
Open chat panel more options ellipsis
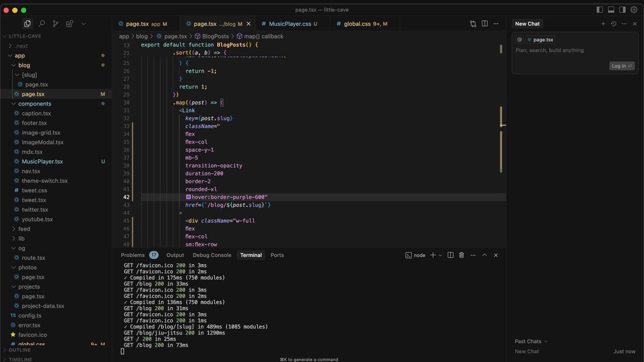[624, 24]
